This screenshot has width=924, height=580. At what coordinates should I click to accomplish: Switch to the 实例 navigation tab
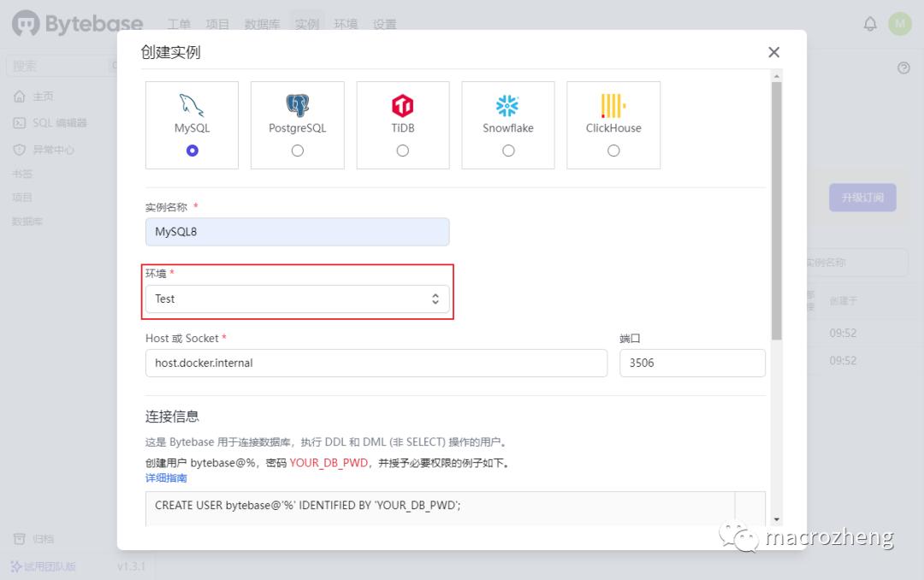click(x=306, y=24)
